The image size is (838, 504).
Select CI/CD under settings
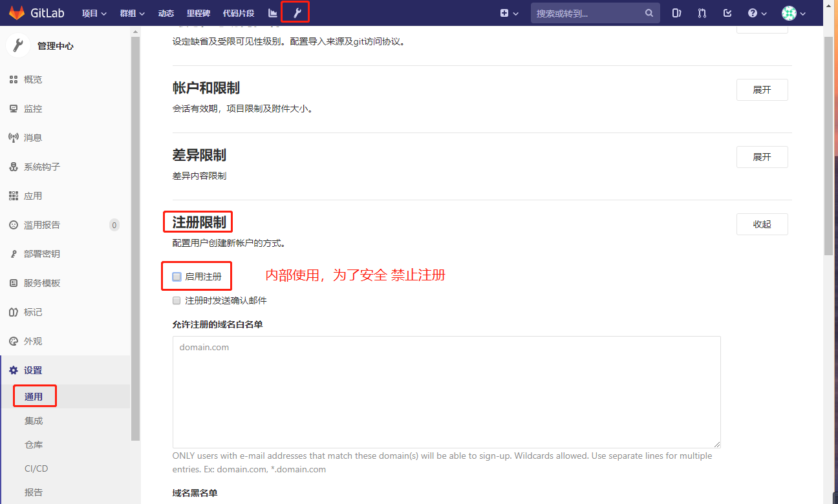point(36,468)
